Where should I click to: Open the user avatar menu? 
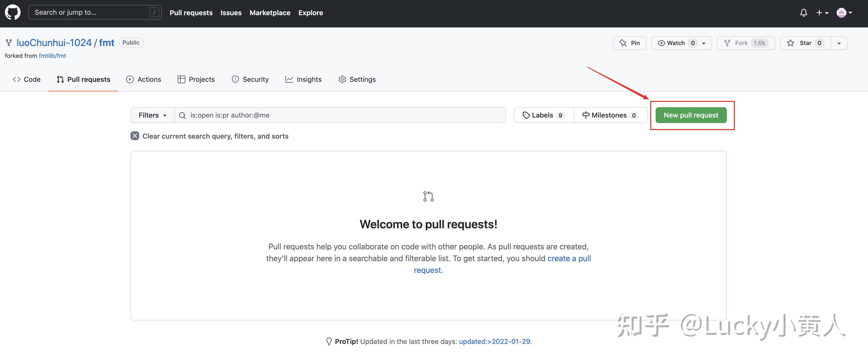[844, 13]
